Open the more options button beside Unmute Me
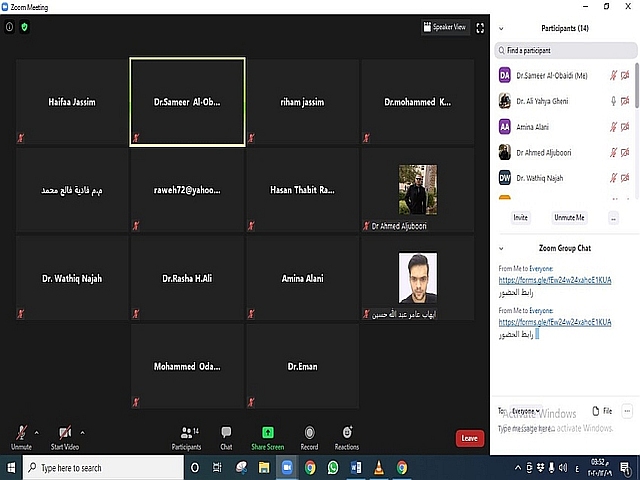This screenshot has height=480, width=640. click(x=613, y=217)
